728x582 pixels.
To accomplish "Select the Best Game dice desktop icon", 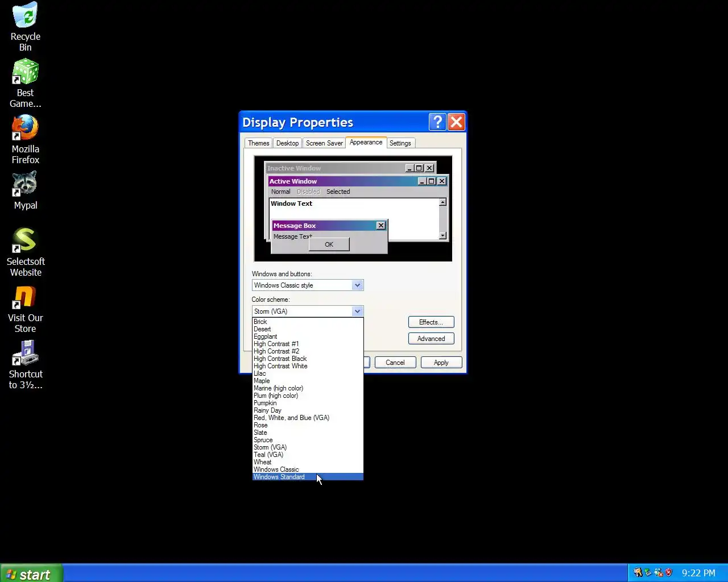I will click(25, 83).
